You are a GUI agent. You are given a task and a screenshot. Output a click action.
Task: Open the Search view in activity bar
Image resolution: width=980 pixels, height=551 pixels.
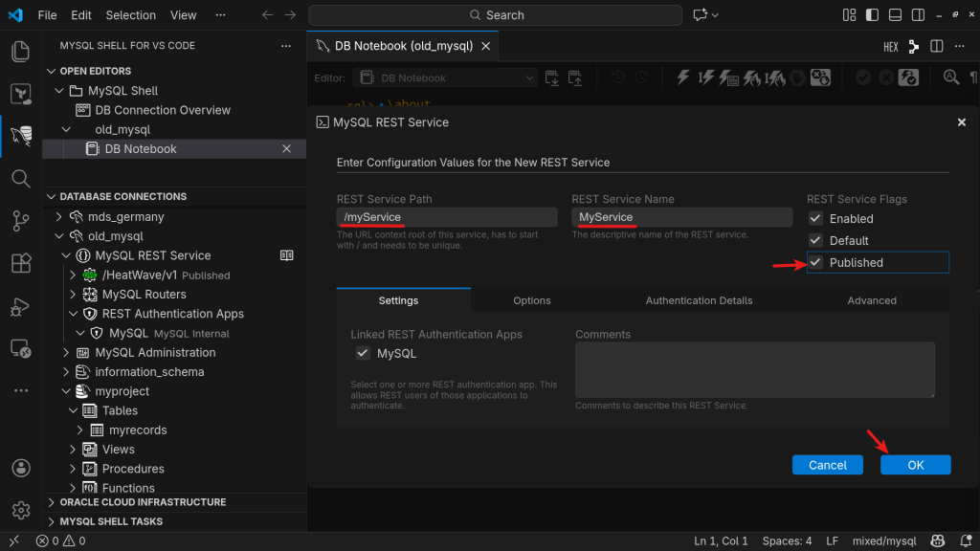click(x=20, y=178)
